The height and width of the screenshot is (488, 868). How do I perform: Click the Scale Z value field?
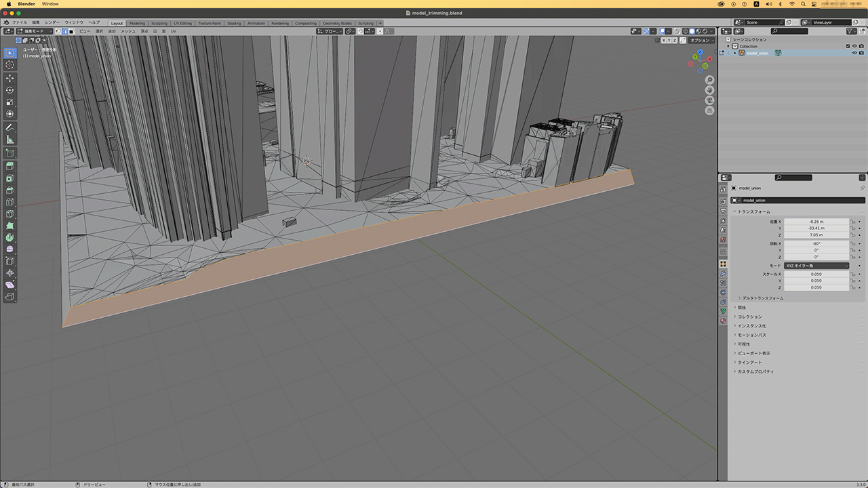(816, 287)
